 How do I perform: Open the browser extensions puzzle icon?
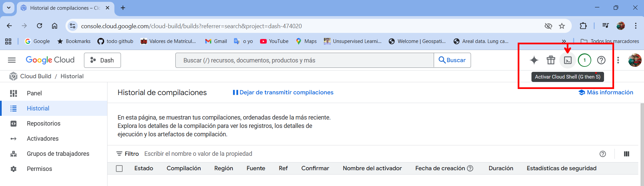point(583,26)
